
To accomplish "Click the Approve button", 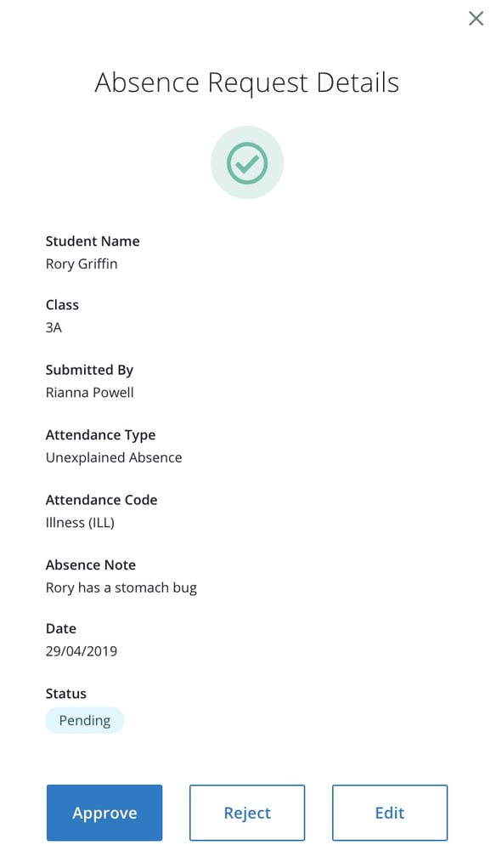I will [x=104, y=813].
